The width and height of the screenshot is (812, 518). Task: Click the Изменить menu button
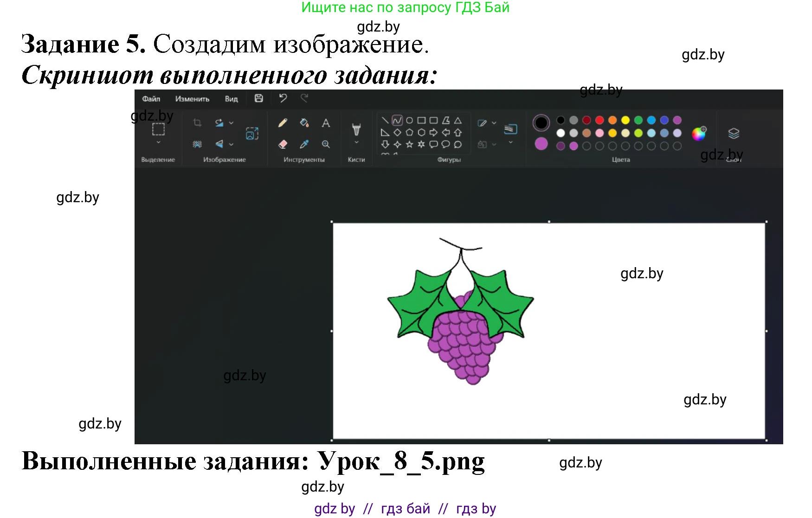click(192, 99)
